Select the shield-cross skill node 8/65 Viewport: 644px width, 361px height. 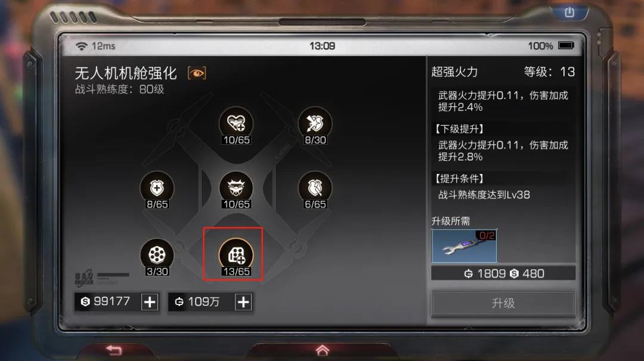click(x=157, y=188)
